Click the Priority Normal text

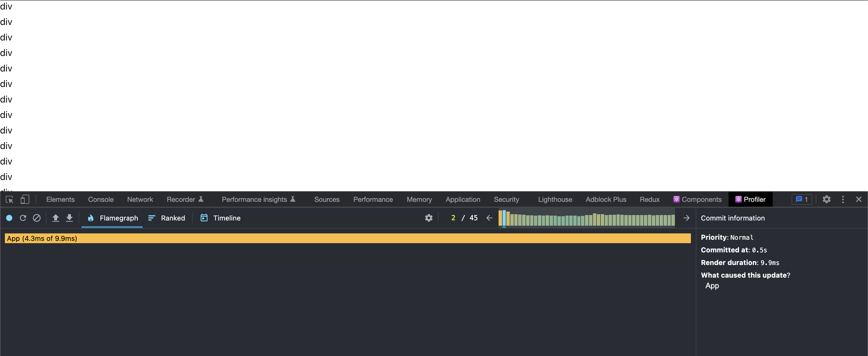(x=727, y=237)
